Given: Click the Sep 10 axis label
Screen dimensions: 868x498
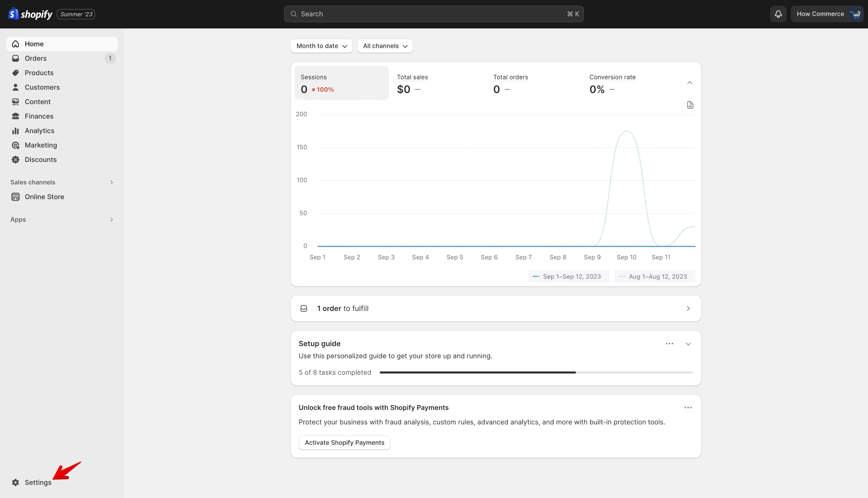Looking at the screenshot, I should coord(626,257).
